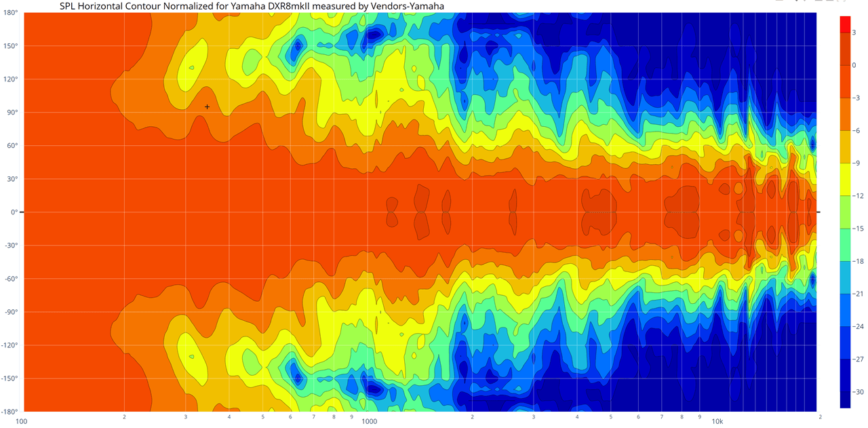Select the -60° vertical axis label
This screenshot has width=868, height=428.
click(12, 279)
